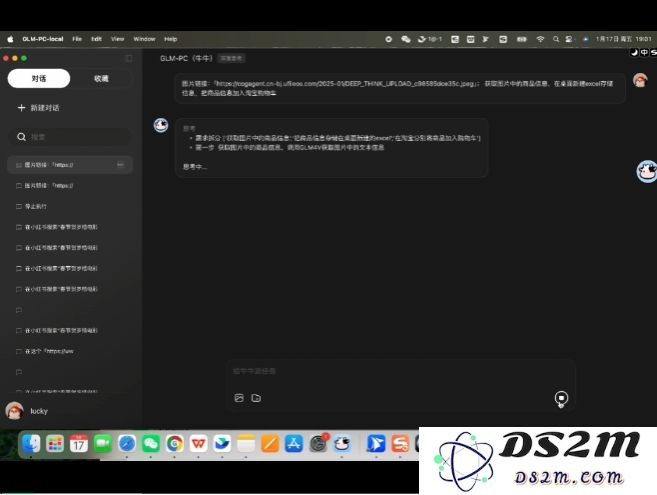Open Safari from the Dock
The height and width of the screenshot is (495, 657).
(127, 443)
